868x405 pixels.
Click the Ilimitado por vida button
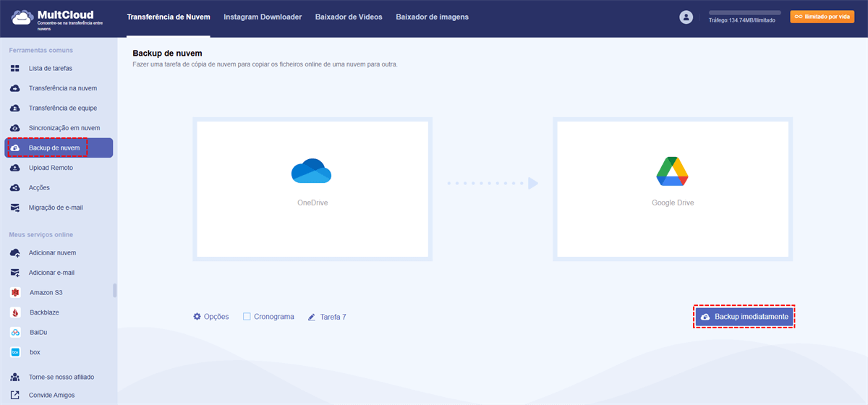pyautogui.click(x=822, y=17)
